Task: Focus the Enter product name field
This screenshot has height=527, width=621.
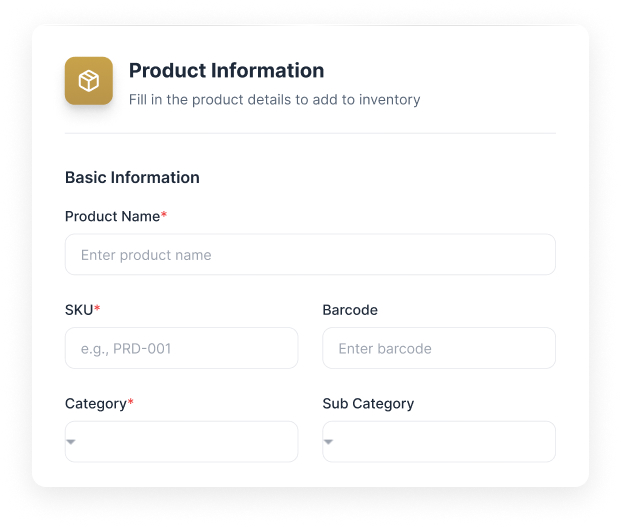Action: coord(310,255)
